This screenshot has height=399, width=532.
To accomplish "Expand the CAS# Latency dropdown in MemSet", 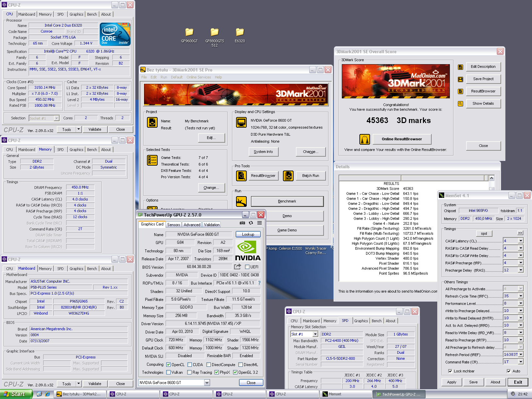I will point(521,241).
